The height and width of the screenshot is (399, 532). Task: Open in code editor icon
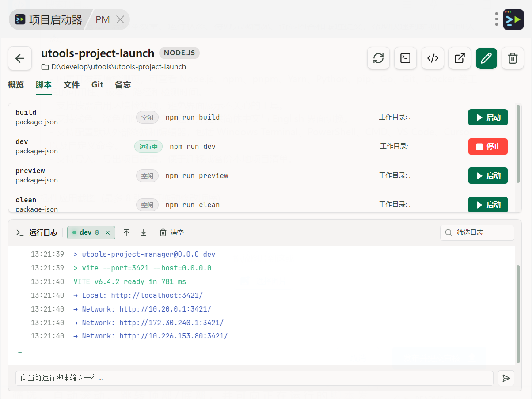pos(433,58)
